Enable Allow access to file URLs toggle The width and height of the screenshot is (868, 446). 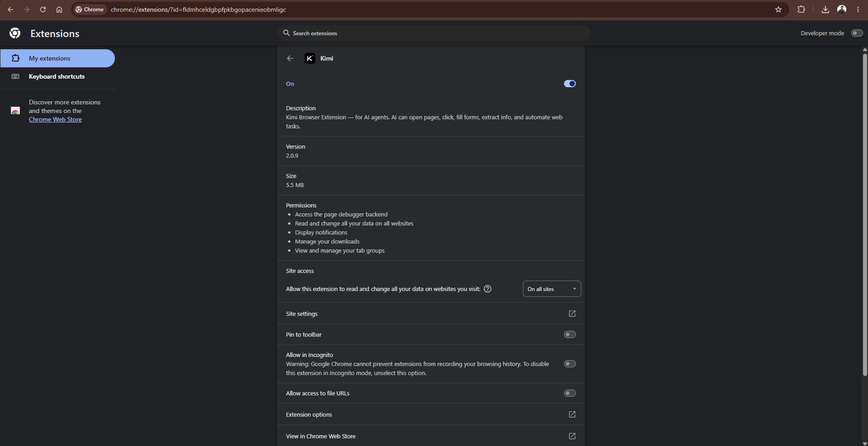click(570, 393)
